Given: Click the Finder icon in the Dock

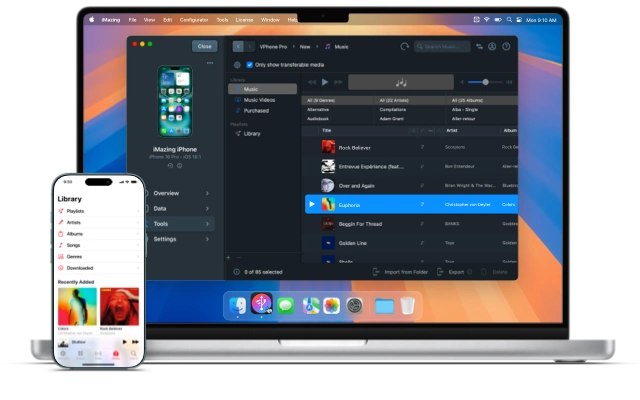Looking at the screenshot, I should (238, 305).
